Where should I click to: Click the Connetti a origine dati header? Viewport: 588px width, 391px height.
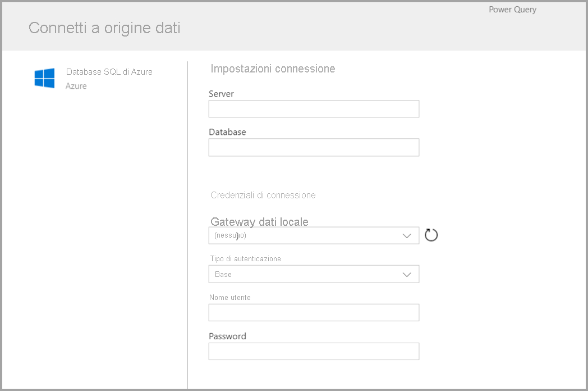click(x=103, y=28)
